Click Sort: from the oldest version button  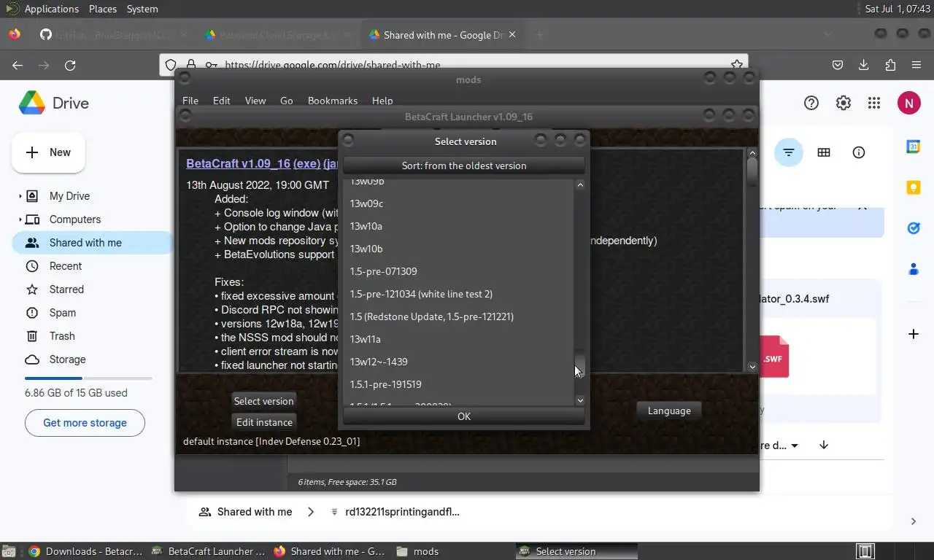pyautogui.click(x=463, y=166)
